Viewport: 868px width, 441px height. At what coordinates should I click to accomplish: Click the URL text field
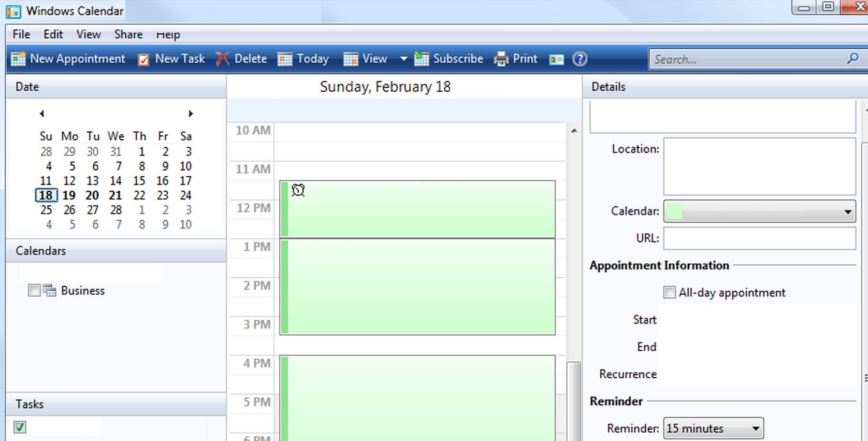759,238
